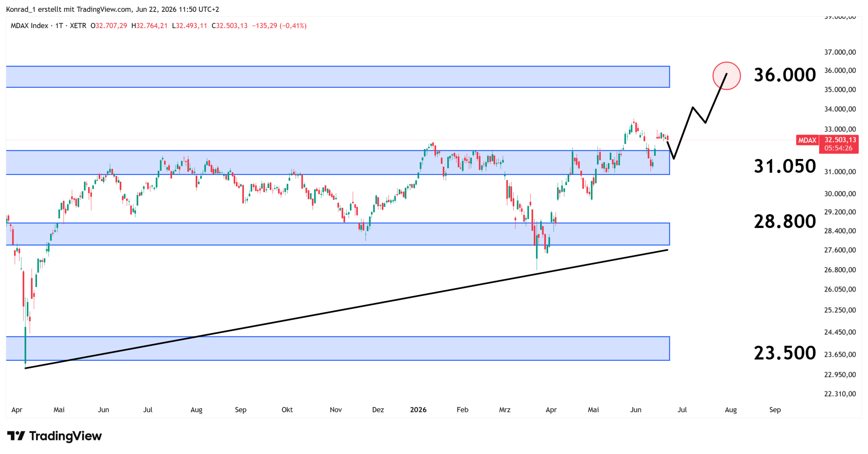Click the header text Konrad_1 erstellt mit TradingView.com

tap(69, 9)
